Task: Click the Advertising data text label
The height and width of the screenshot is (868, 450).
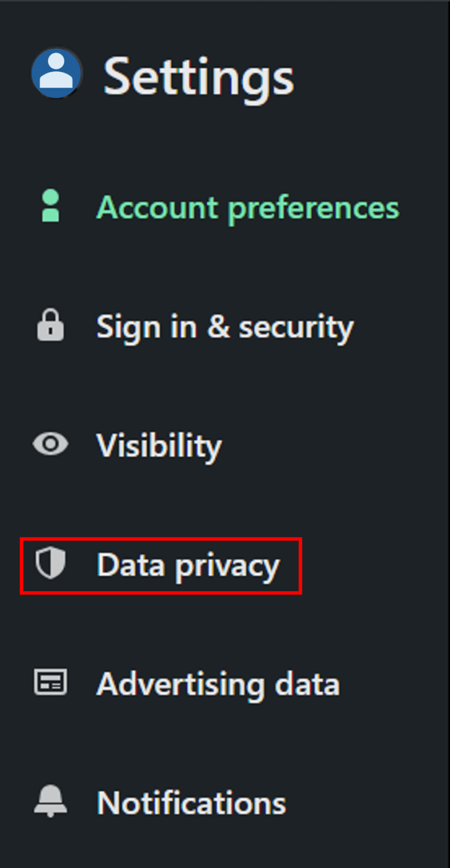Action: [x=218, y=684]
